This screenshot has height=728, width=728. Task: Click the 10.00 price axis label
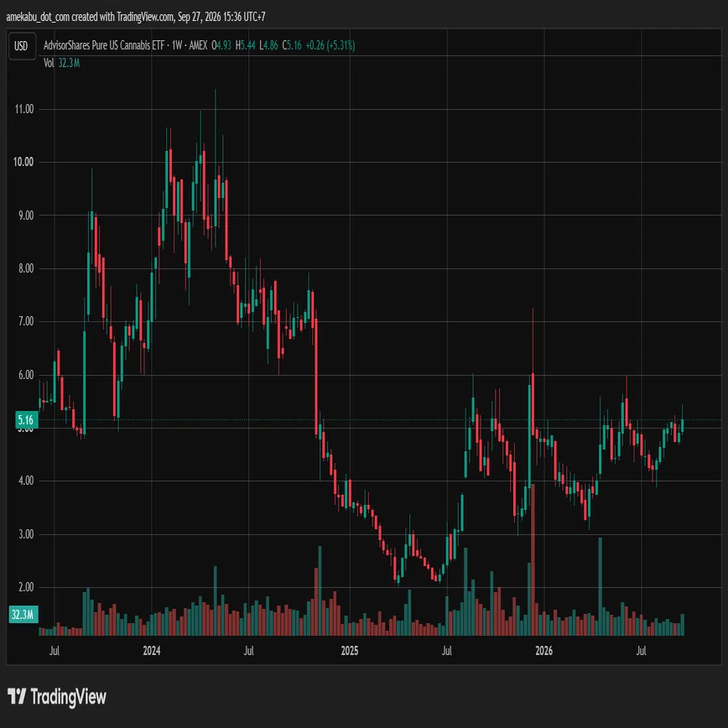23,162
